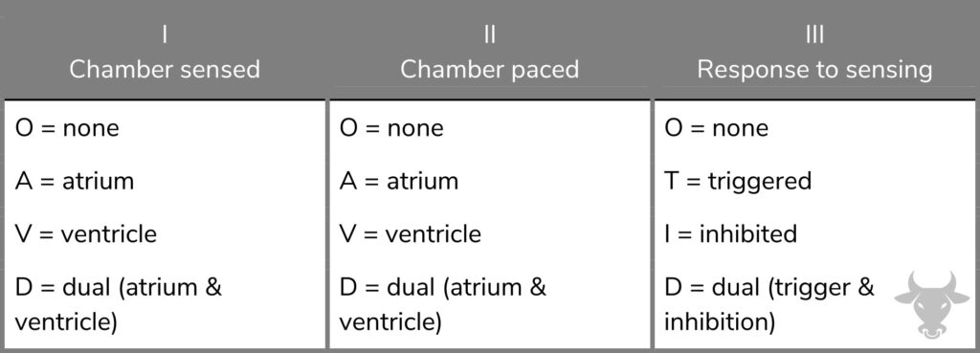Click the word 'ventricle)' ending first column

[66, 322]
